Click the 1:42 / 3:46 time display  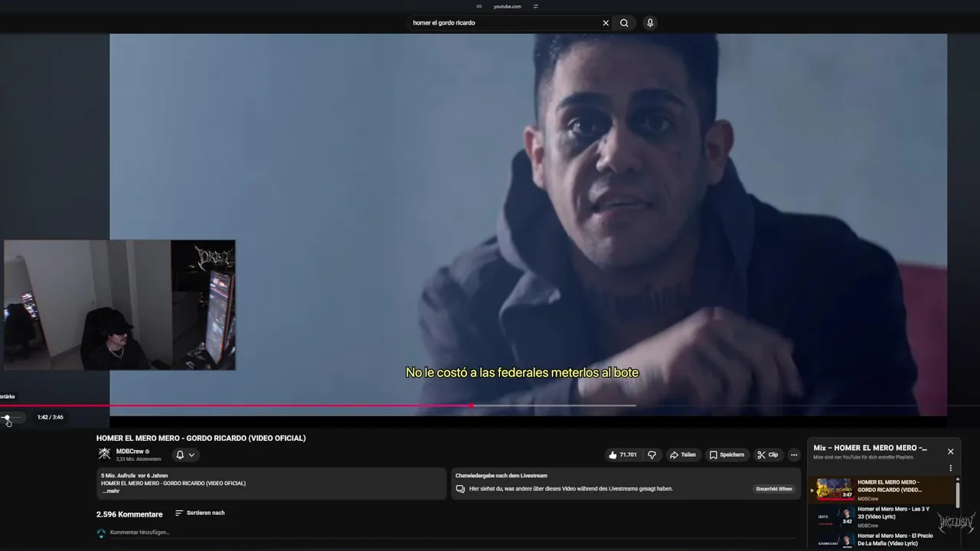pyautogui.click(x=51, y=417)
